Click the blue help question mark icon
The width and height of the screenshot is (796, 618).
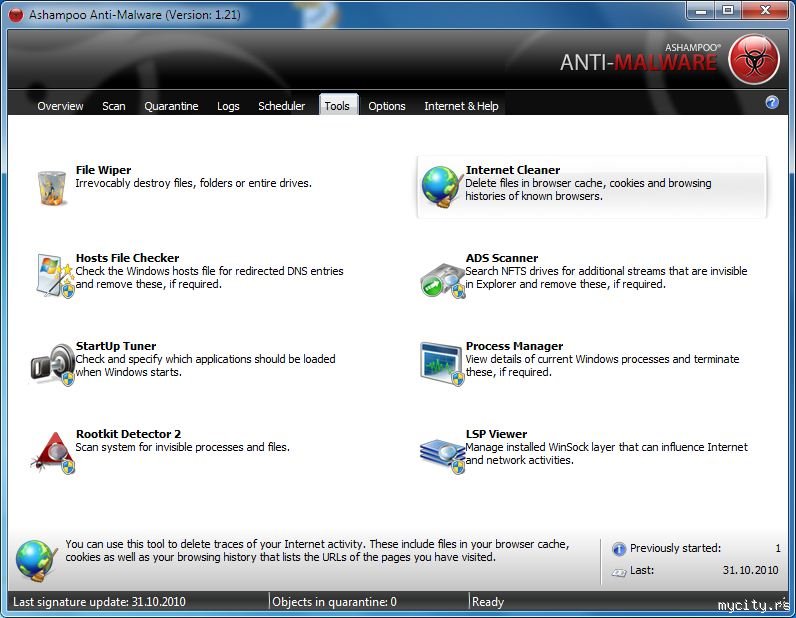(x=772, y=103)
